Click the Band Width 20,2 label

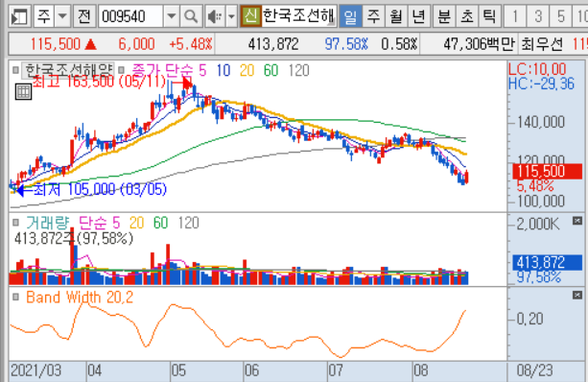click(80, 298)
